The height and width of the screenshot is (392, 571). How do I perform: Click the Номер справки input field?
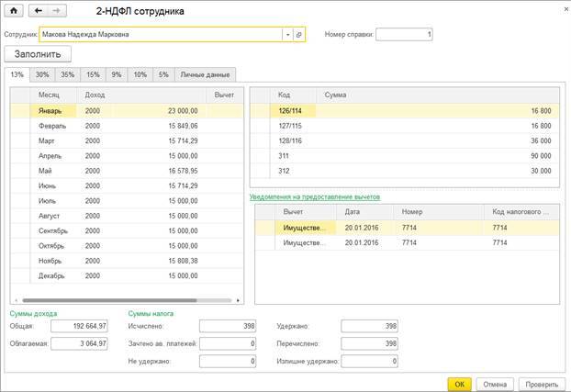click(404, 35)
